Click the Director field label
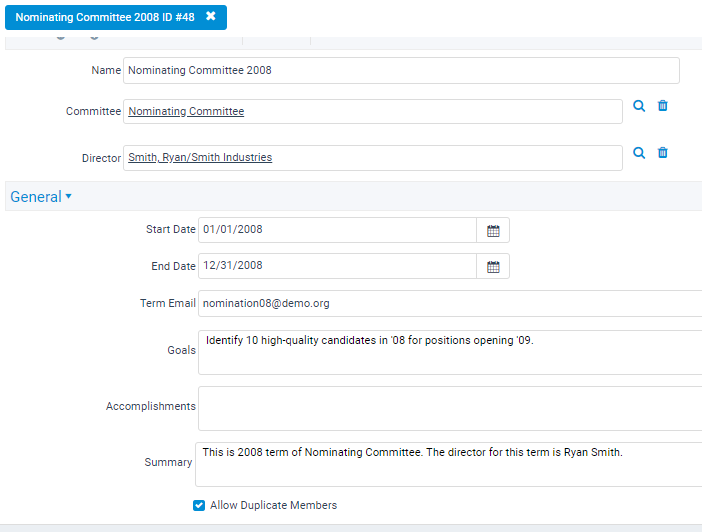The width and height of the screenshot is (702, 532). pos(101,158)
